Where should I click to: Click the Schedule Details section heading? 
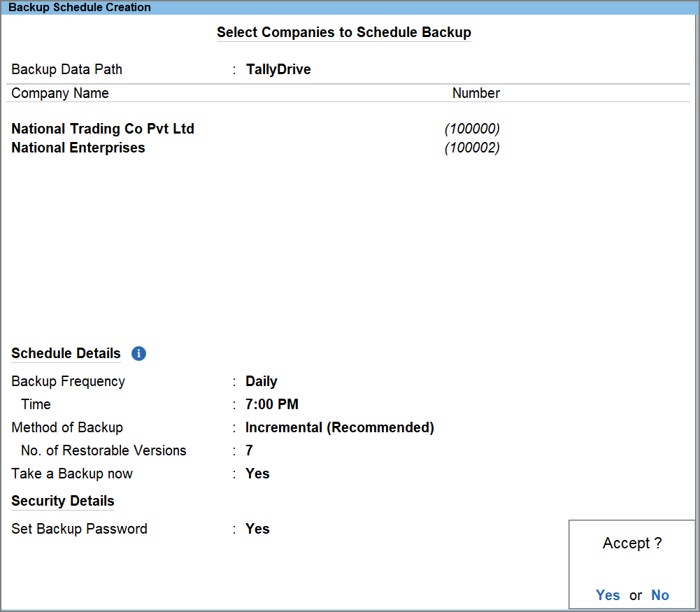pos(65,353)
